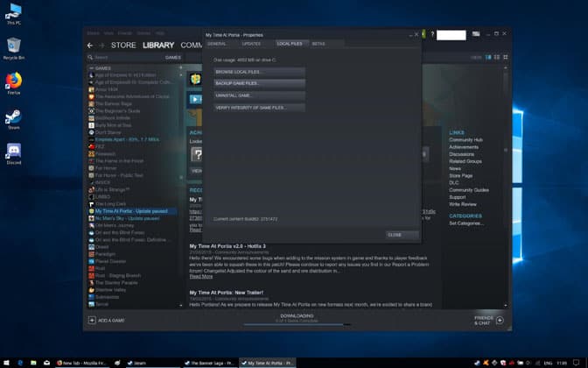Click Browse Local Files button
The height and width of the screenshot is (368, 588).
click(260, 72)
